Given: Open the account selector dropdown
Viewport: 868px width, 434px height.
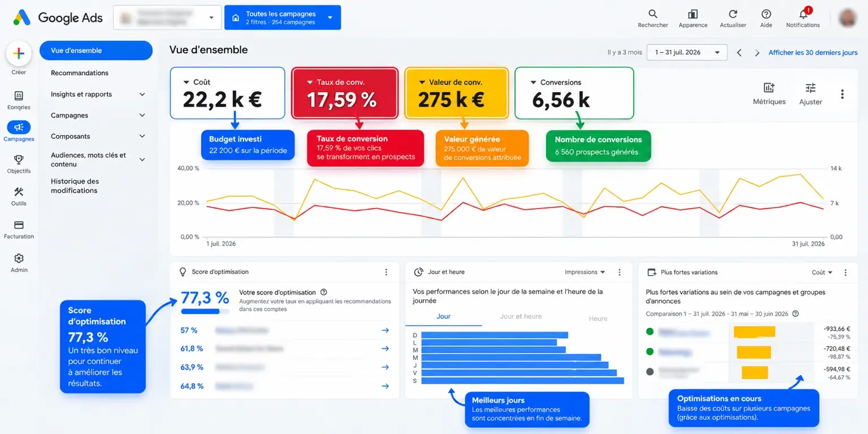Looking at the screenshot, I should click(167, 18).
